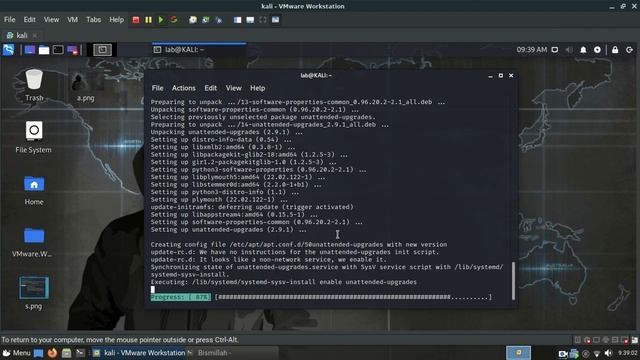
Task: Toggle the muted volume icon in Kali panel
Action: coord(569,50)
